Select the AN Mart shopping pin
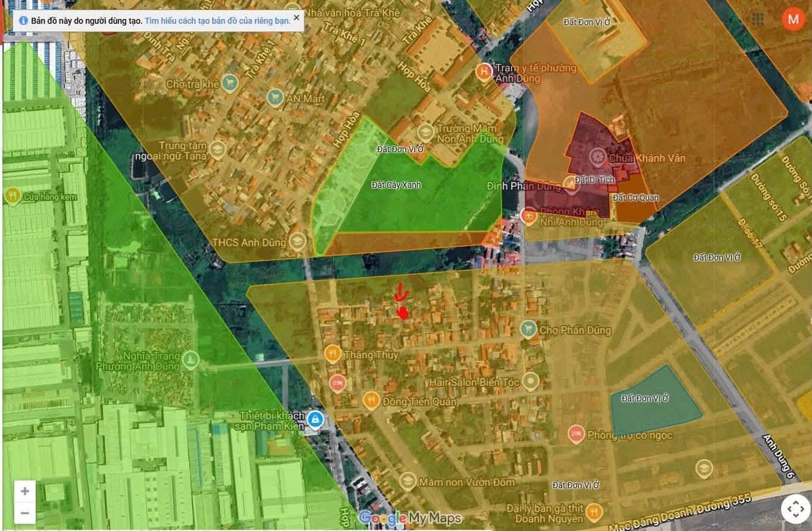812x531 pixels. [x=274, y=98]
